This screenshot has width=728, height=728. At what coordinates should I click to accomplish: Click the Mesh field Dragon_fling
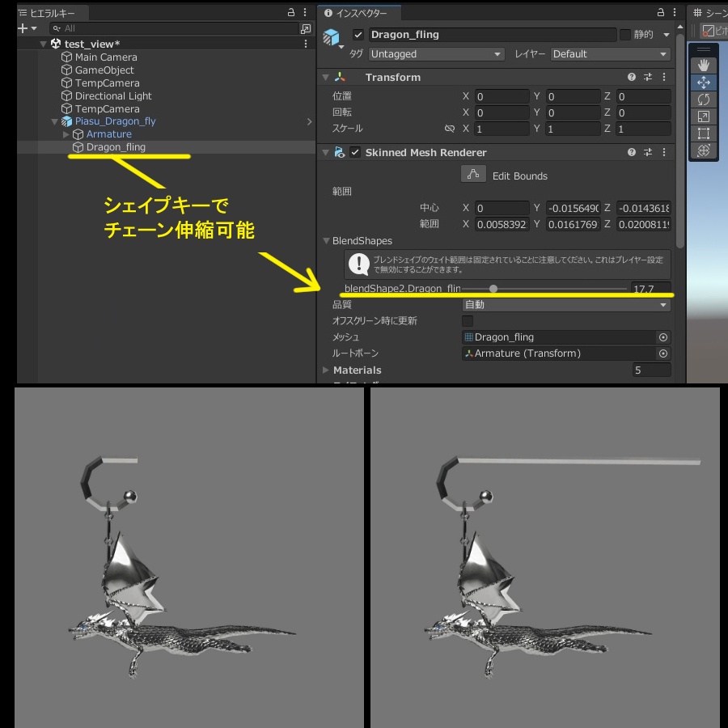tap(560, 337)
